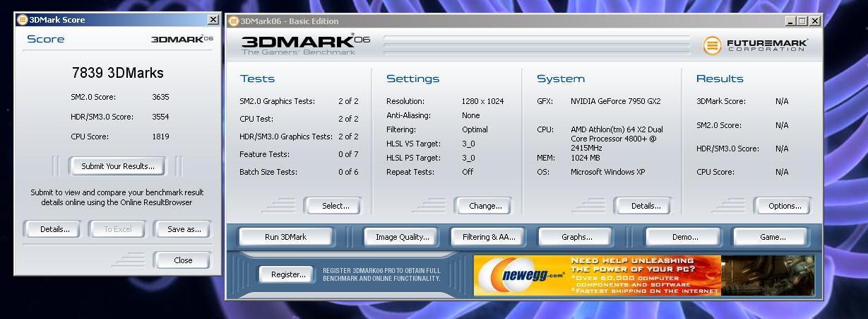The width and height of the screenshot is (868, 319).
Task: Click the Tests section heading
Action: click(x=257, y=79)
